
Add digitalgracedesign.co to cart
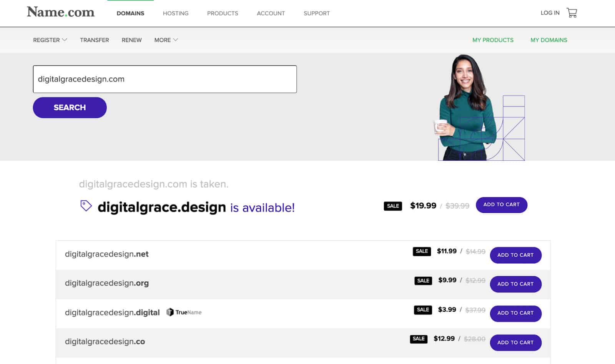point(515,342)
